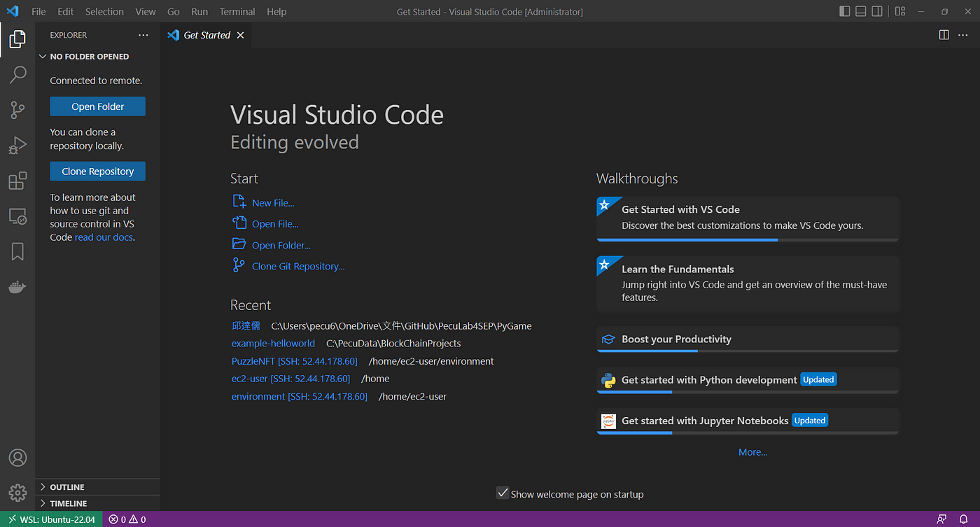Open Get Started with VS Code walkthrough

(748, 219)
